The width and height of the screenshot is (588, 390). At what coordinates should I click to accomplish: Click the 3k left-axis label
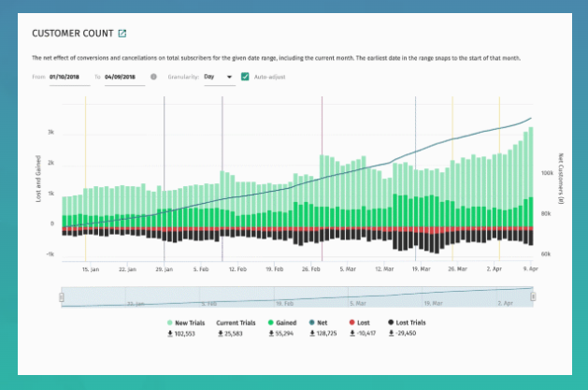click(x=51, y=132)
